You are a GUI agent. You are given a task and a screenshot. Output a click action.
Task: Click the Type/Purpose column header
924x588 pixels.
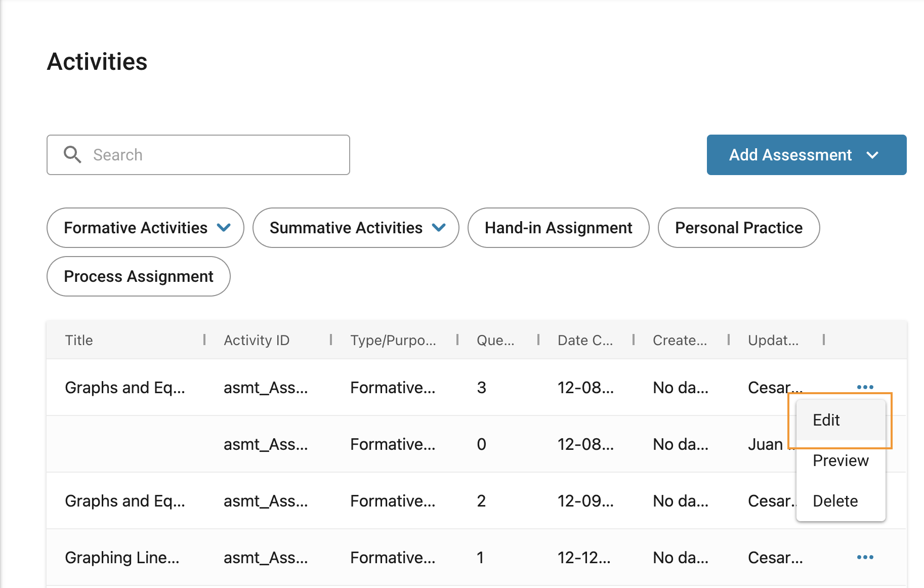pos(394,340)
